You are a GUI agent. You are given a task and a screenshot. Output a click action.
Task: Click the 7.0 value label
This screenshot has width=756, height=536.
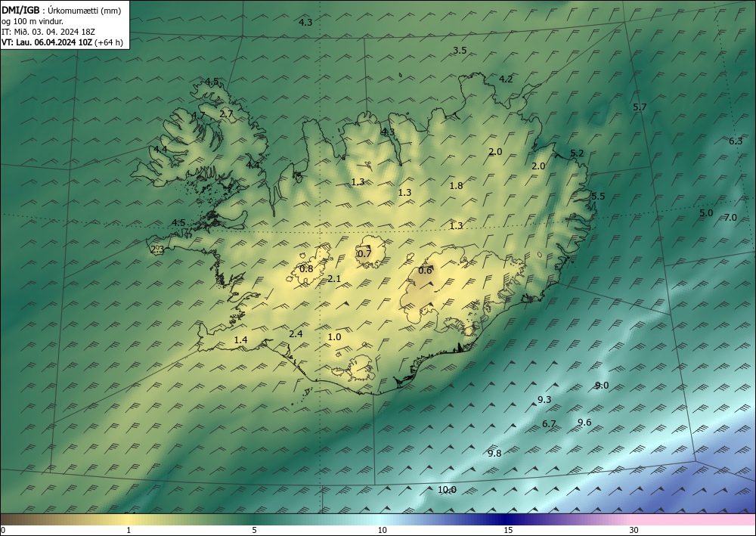[x=730, y=218]
